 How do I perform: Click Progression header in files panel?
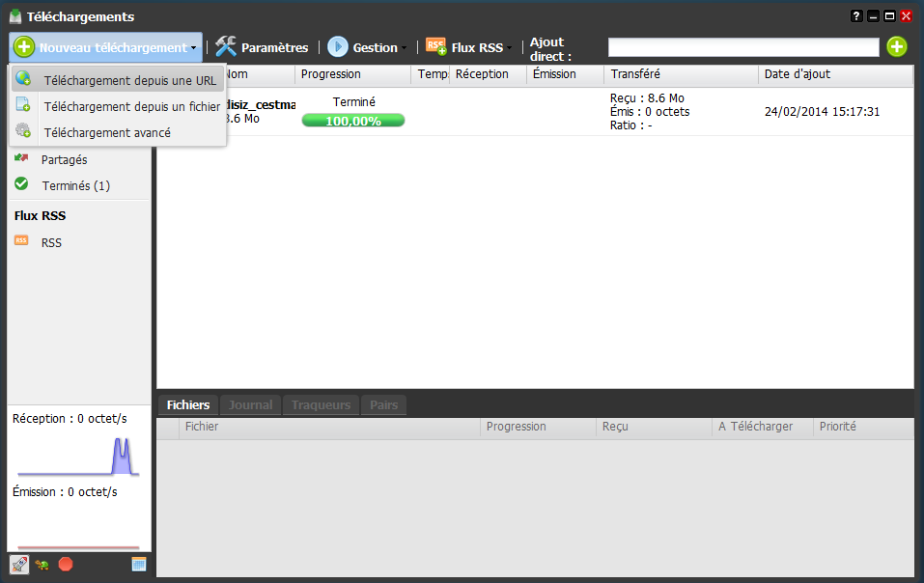(538, 427)
